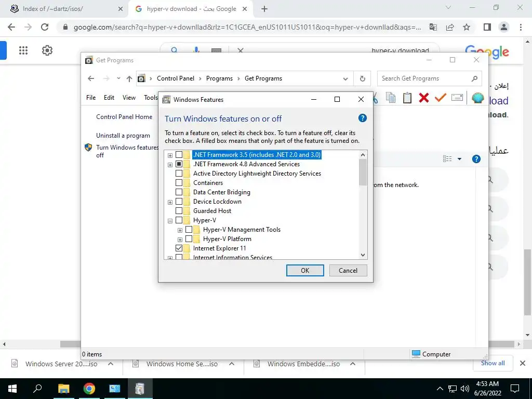532x399 pixels.
Task: Click Uninstall a program link
Action: 123,136
